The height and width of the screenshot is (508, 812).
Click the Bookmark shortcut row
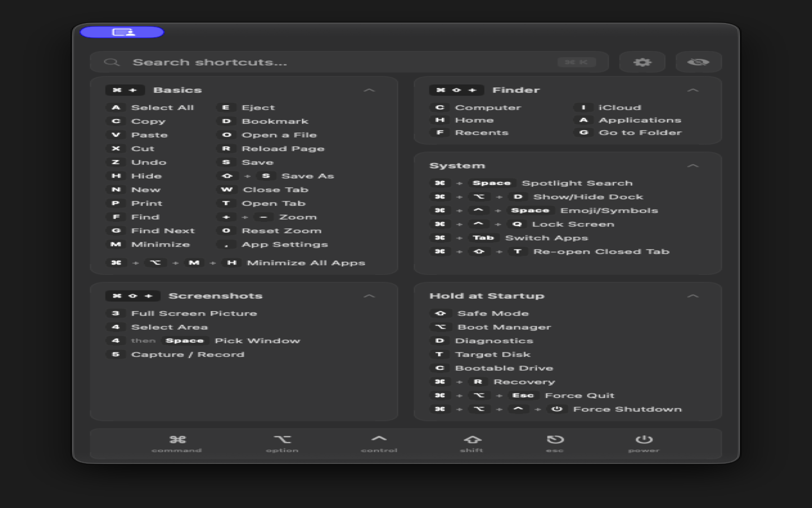click(x=263, y=121)
